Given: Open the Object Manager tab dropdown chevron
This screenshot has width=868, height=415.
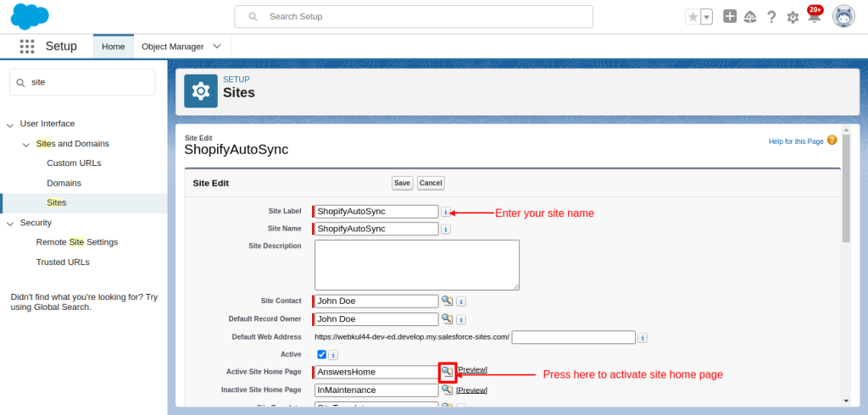Looking at the screenshot, I should coord(217,47).
